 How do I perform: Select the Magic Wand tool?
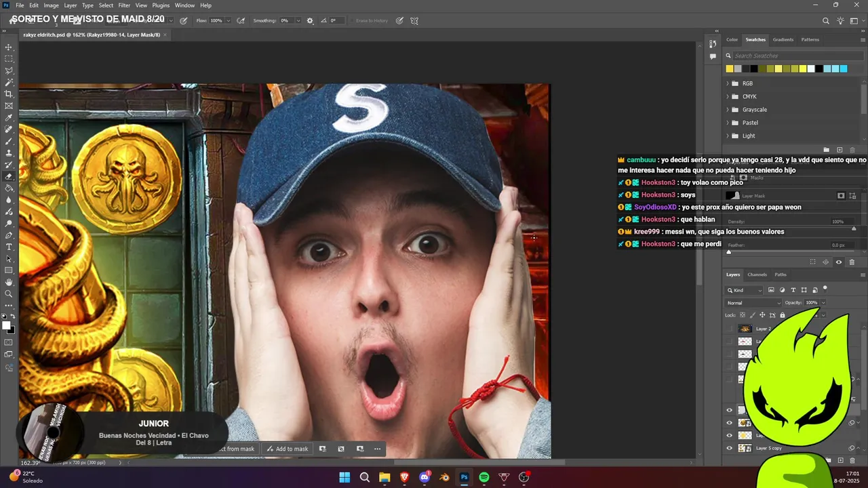[x=9, y=83]
